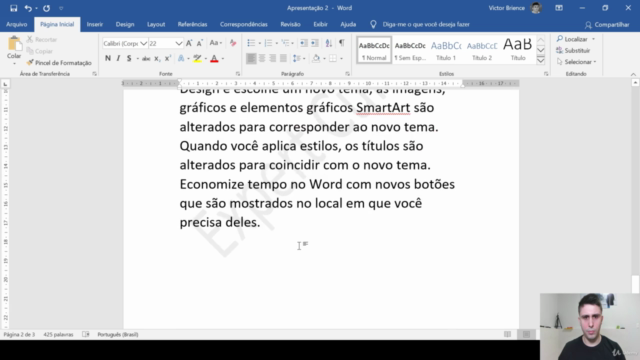The height and width of the screenshot is (360, 640).
Task: Open the Undo history dropdown arrow
Action: pyautogui.click(x=36, y=8)
